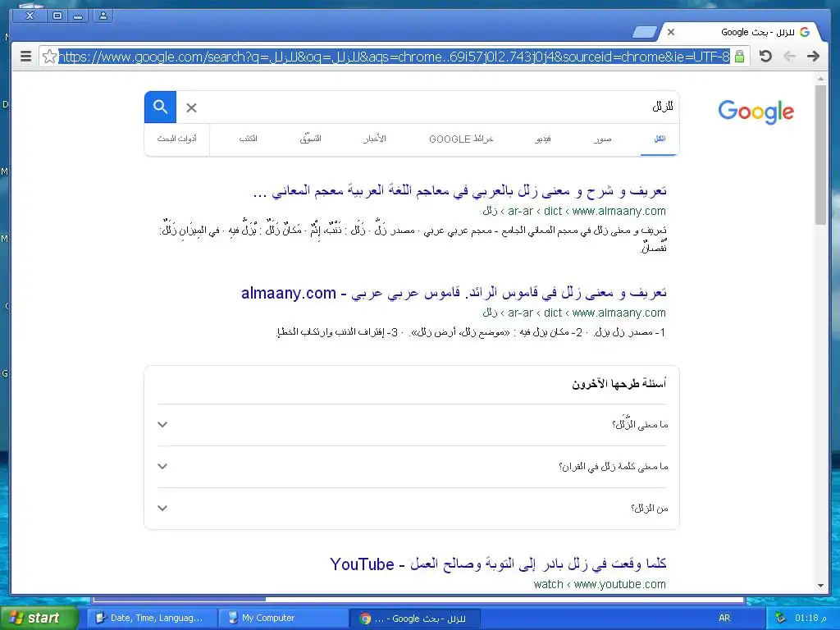Screen dimensions: 840x630
Task: Expand question ما معنى كلمة زلل في القران؟
Action: point(412,467)
